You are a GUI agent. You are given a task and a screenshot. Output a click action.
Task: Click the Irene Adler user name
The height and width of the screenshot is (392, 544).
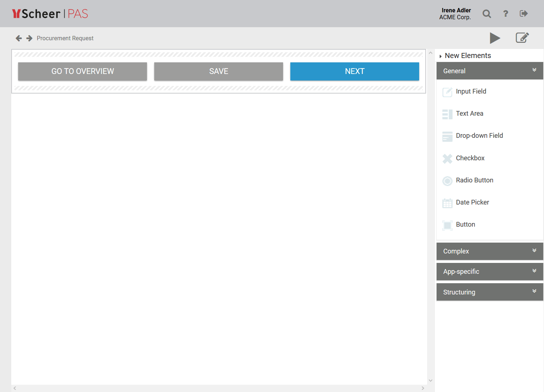pos(456,10)
